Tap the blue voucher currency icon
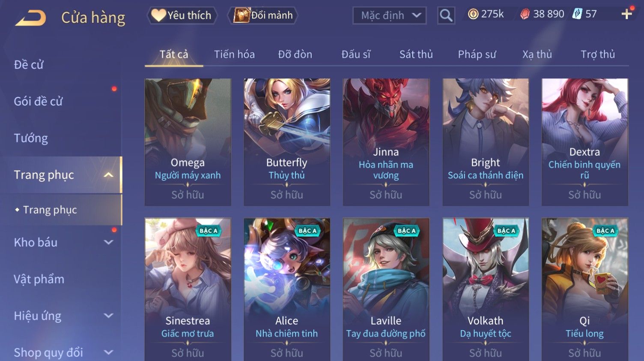 578,14
